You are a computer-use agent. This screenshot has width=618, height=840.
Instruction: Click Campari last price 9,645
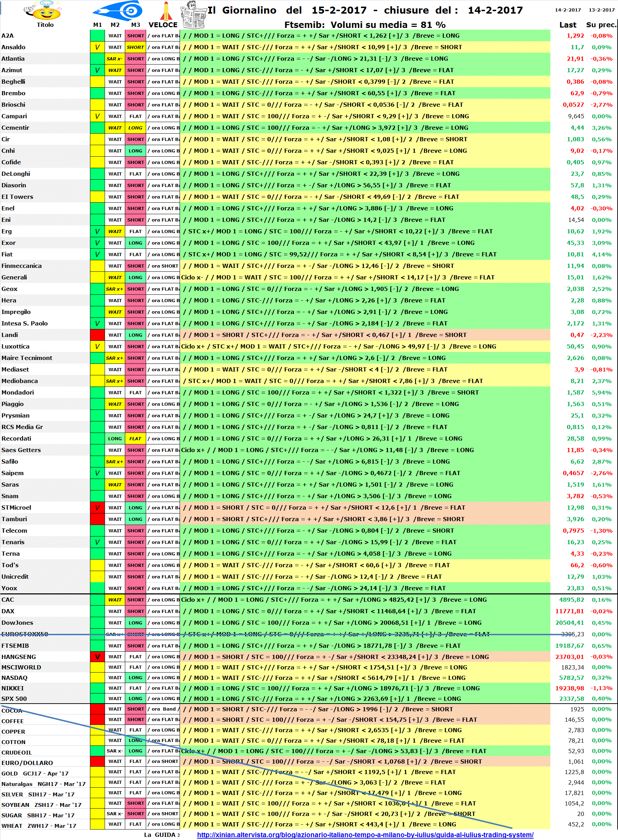click(576, 116)
